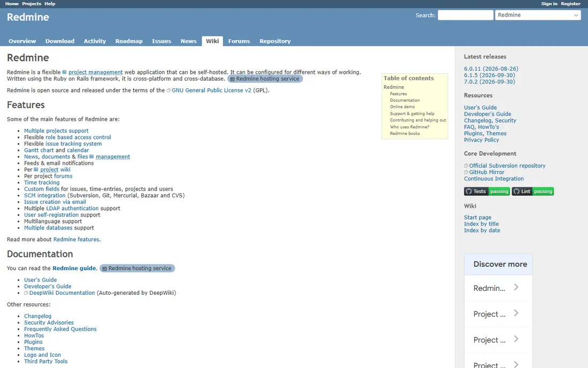The image size is (588, 368).
Task: Click the Redmine hosting service button under Documentation
Action: coord(137,268)
